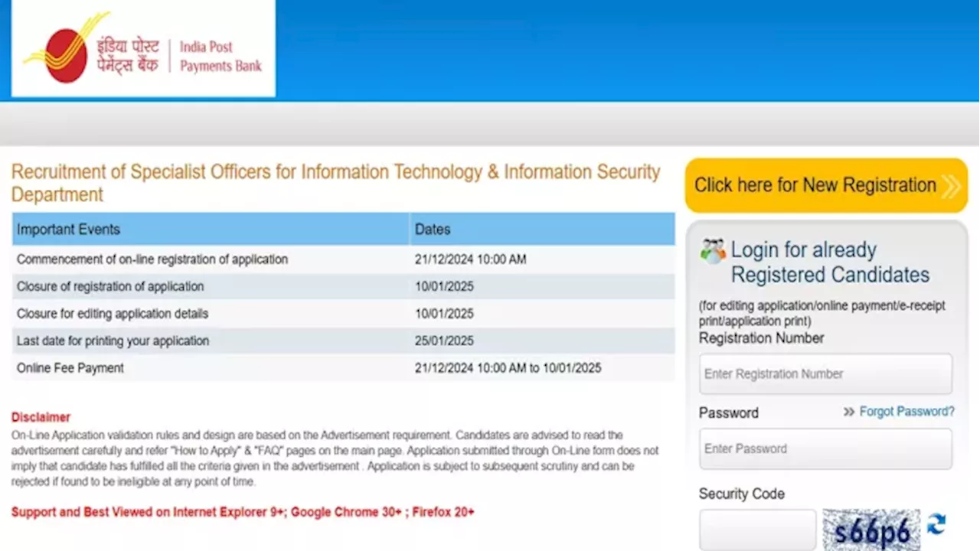The width and height of the screenshot is (980, 551).
Task: Click the red Disclaimer heading
Action: [41, 417]
